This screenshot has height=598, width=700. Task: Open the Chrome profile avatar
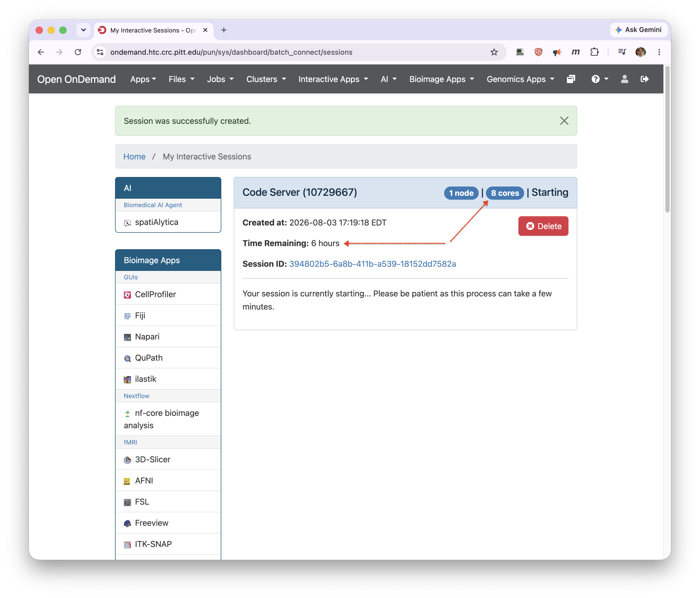click(x=640, y=52)
